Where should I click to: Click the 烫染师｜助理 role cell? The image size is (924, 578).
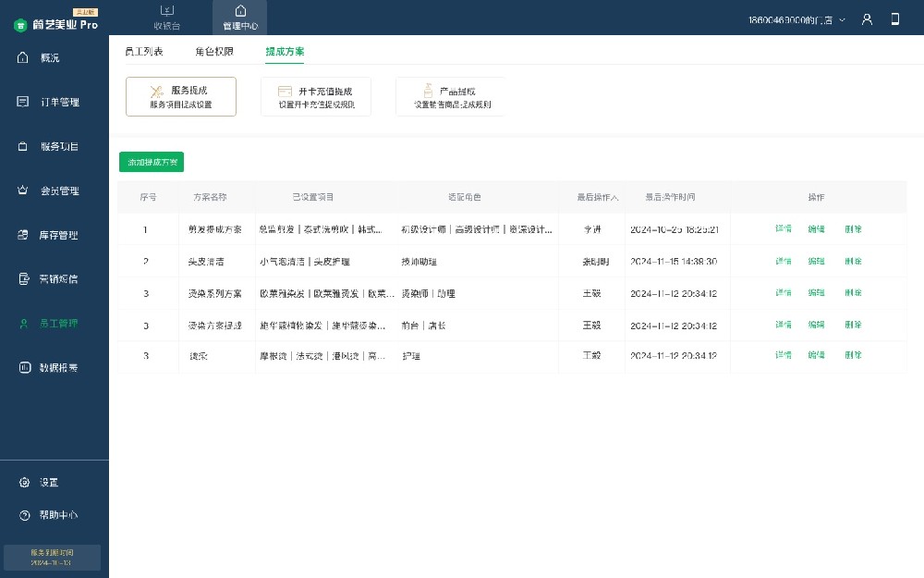[429, 293]
